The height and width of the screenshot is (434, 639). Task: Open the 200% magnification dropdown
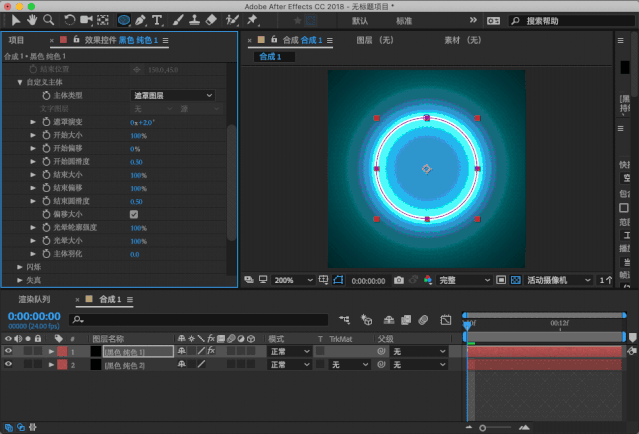pyautogui.click(x=295, y=280)
